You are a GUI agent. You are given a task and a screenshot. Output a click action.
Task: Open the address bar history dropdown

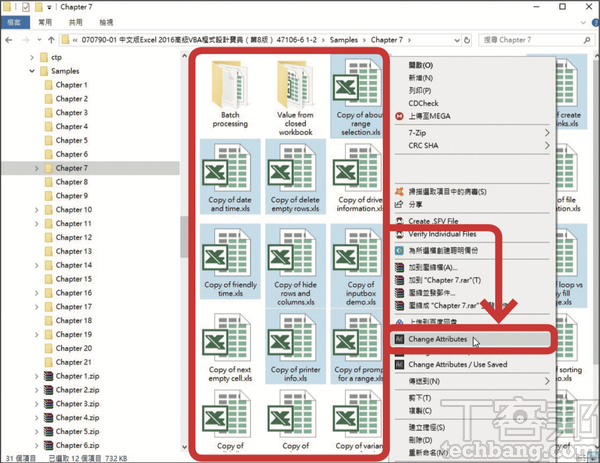(457, 40)
